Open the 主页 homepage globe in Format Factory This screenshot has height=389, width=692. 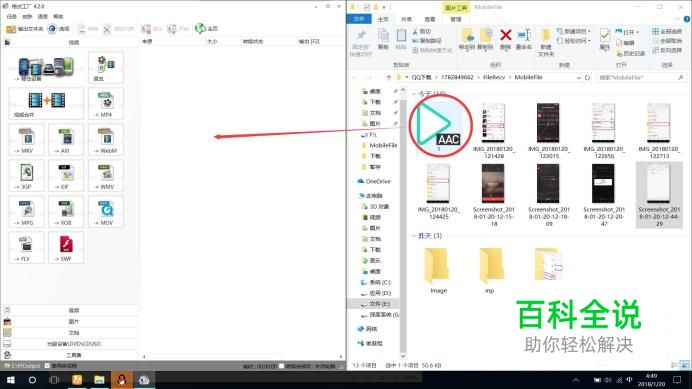(x=207, y=29)
